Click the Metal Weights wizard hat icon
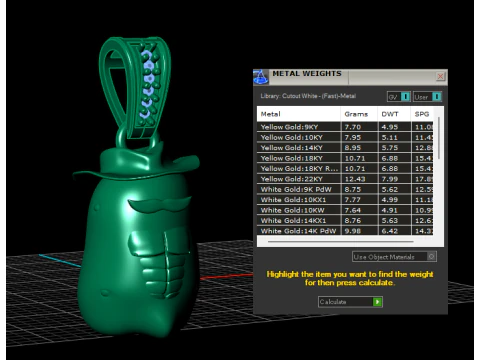 261,77
